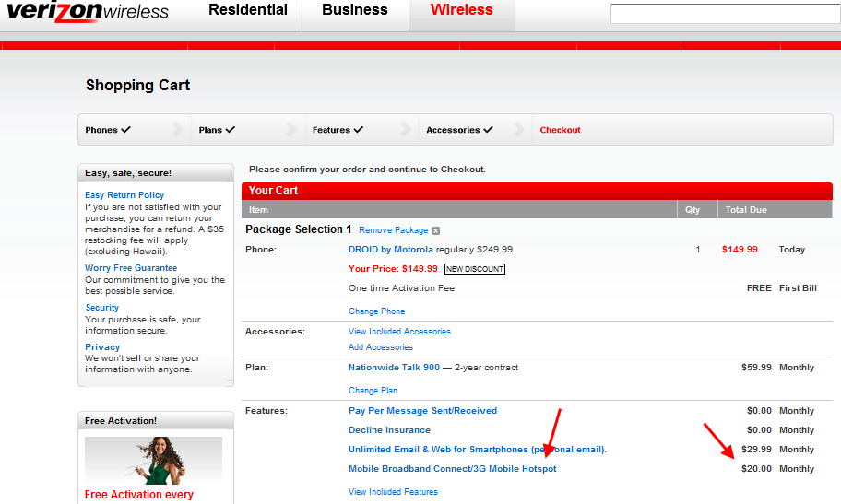Open the DROID by Motorola link
This screenshot has width=841, height=504.
pyautogui.click(x=390, y=250)
